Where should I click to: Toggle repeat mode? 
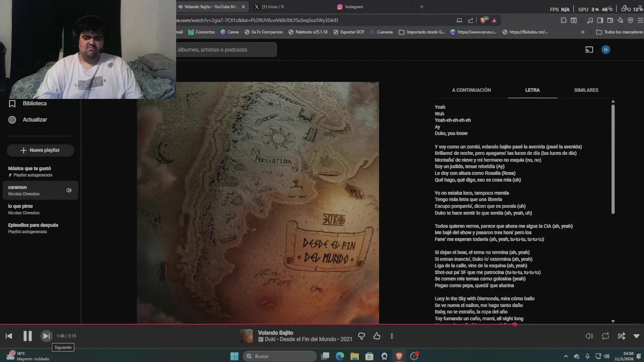click(605, 336)
